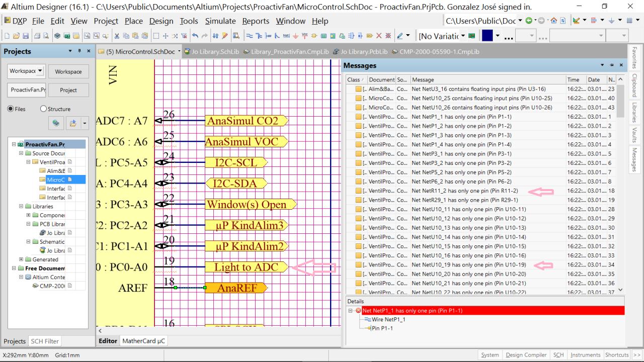Collapse the Libraries folder node
The image size is (644, 362).
click(x=21, y=207)
